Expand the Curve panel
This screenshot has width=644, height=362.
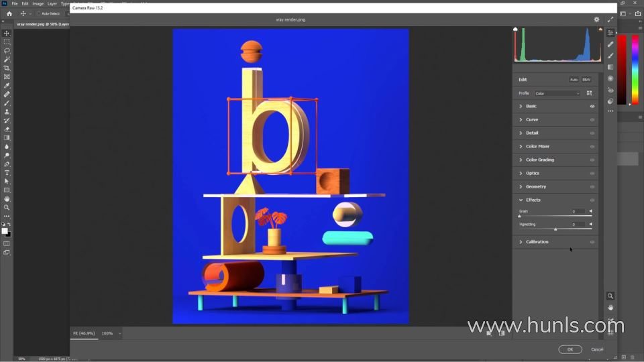pos(521,120)
